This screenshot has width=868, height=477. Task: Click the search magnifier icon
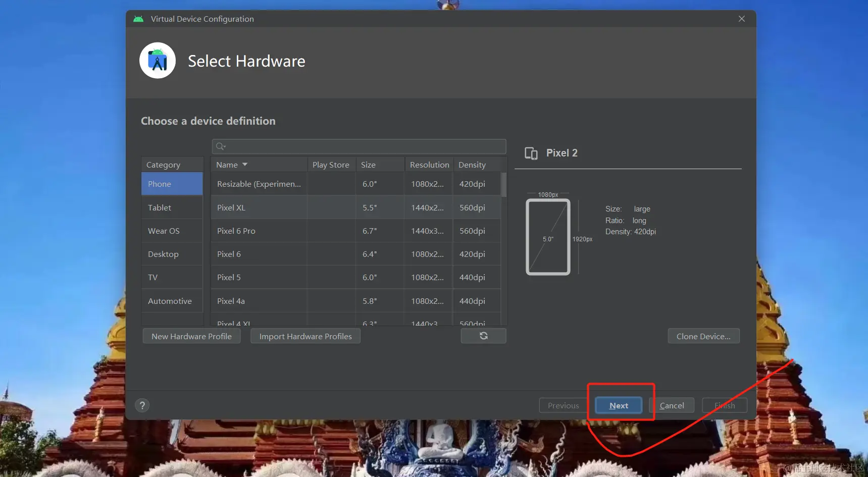pos(221,146)
